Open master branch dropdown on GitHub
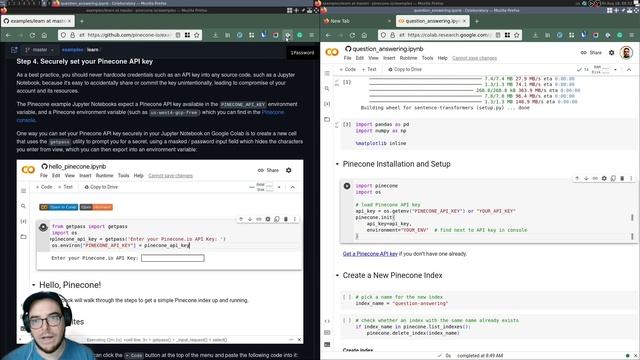Image resolution: width=640 pixels, height=360 pixels. pyautogui.click(x=40, y=50)
